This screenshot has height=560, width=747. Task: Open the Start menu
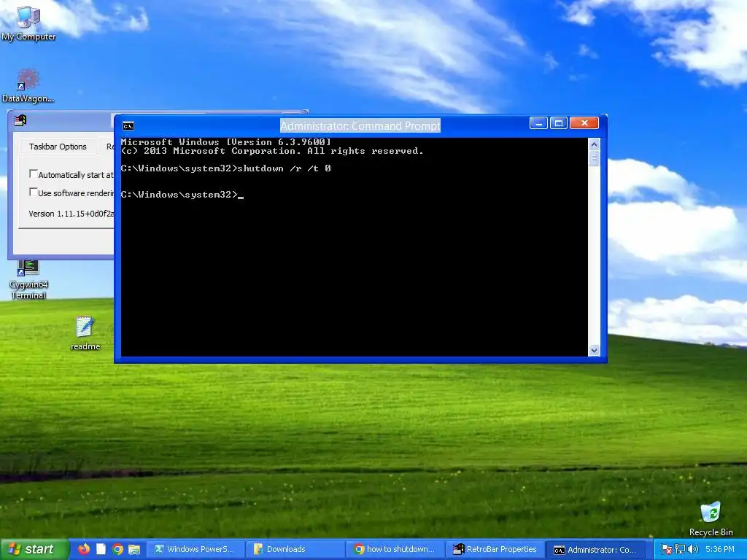pyautogui.click(x=34, y=549)
